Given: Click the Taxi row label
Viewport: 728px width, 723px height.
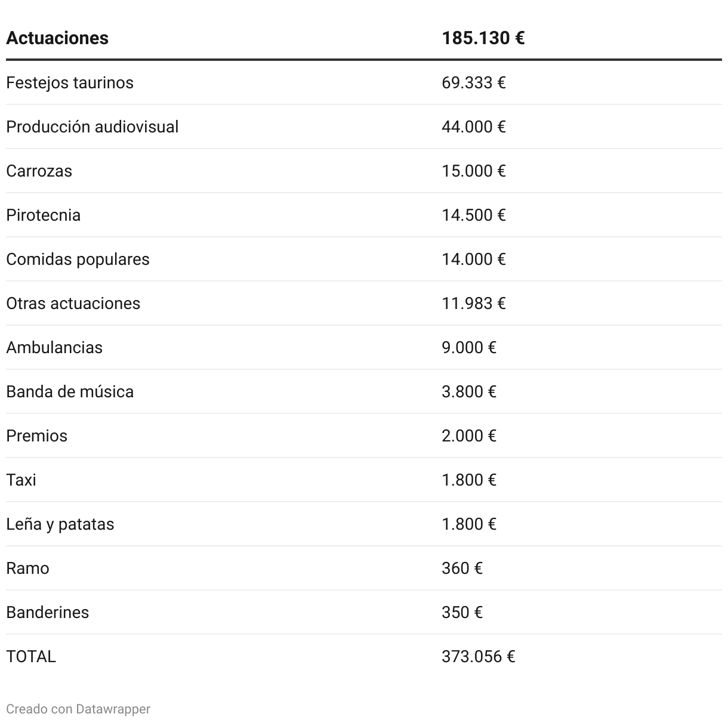Looking at the screenshot, I should tap(21, 480).
